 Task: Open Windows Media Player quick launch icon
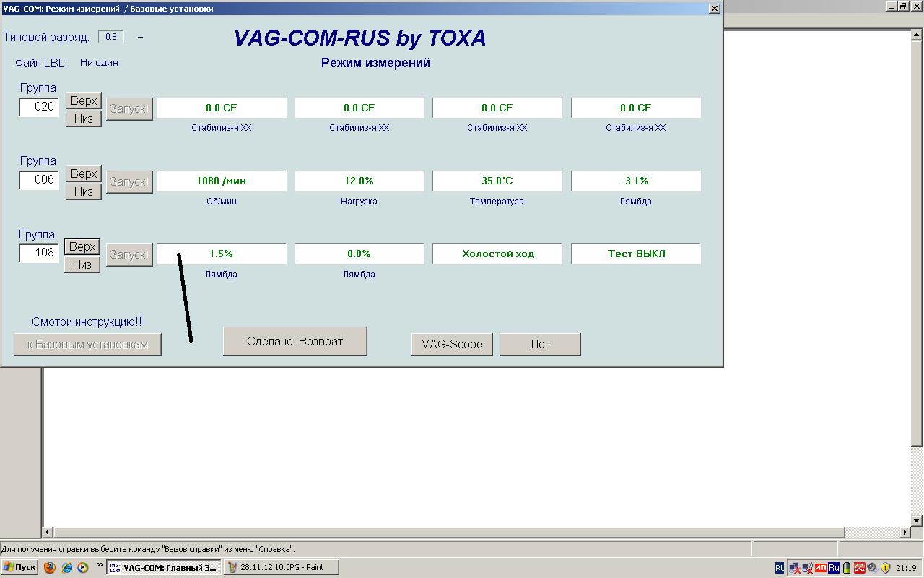click(x=83, y=567)
